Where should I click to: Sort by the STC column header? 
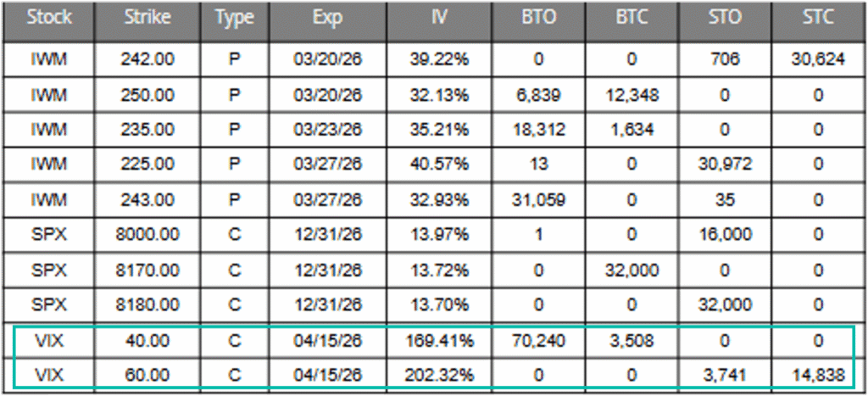pyautogui.click(x=816, y=18)
